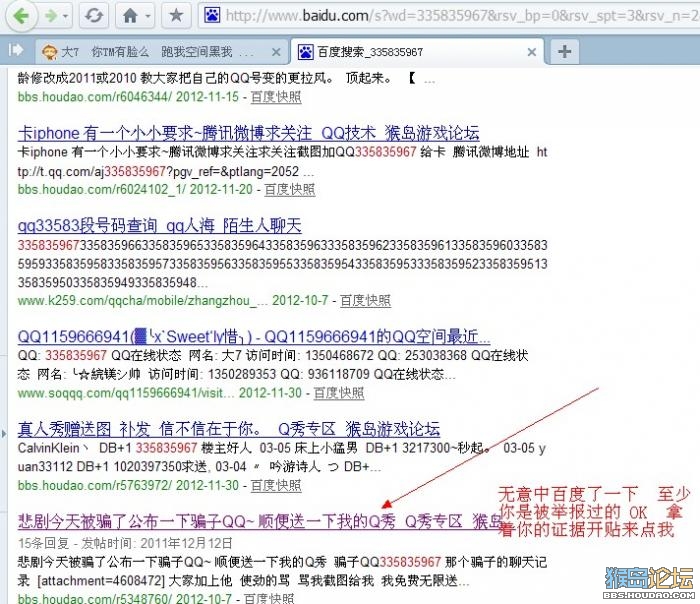
Task: Open the forward history dropdown arrow
Action: point(66,17)
